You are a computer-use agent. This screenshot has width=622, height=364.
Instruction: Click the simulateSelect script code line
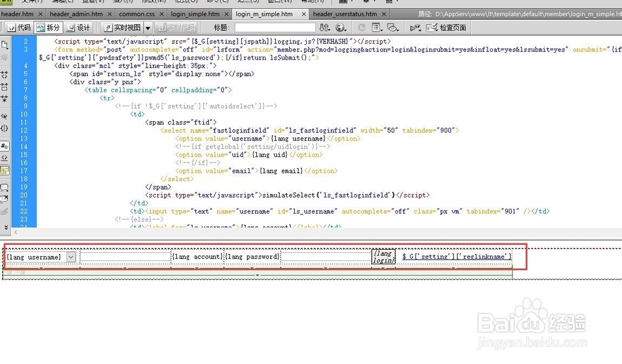tap(287, 195)
